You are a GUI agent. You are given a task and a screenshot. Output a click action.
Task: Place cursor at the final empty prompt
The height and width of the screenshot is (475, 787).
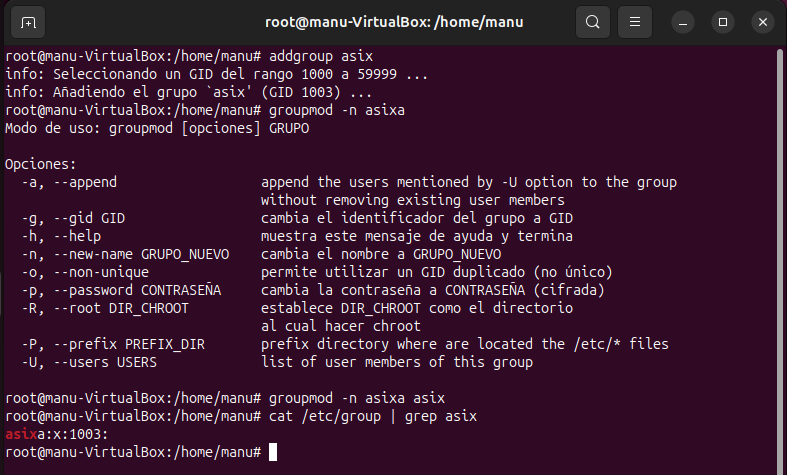click(273, 452)
